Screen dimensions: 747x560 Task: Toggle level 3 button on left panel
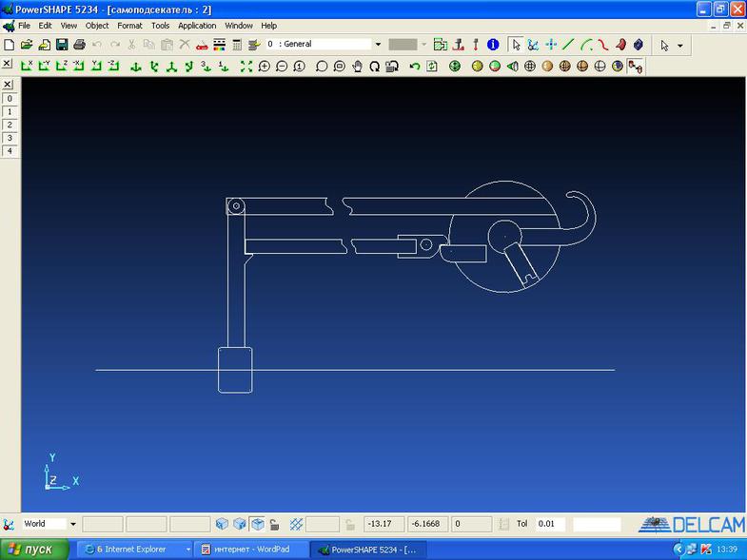point(10,139)
